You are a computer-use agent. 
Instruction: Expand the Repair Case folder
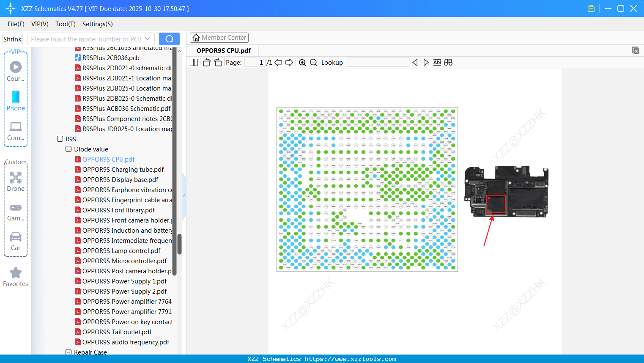pyautogui.click(x=69, y=352)
